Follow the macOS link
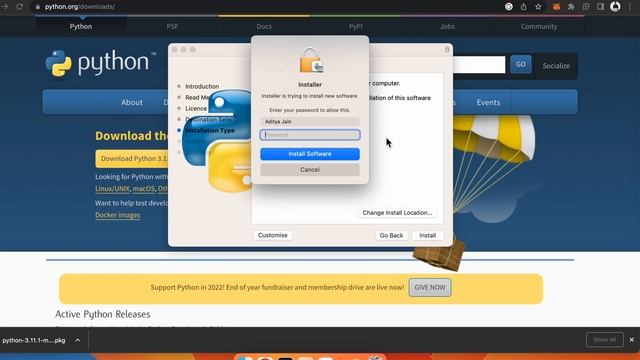The height and width of the screenshot is (360, 640). 144,189
